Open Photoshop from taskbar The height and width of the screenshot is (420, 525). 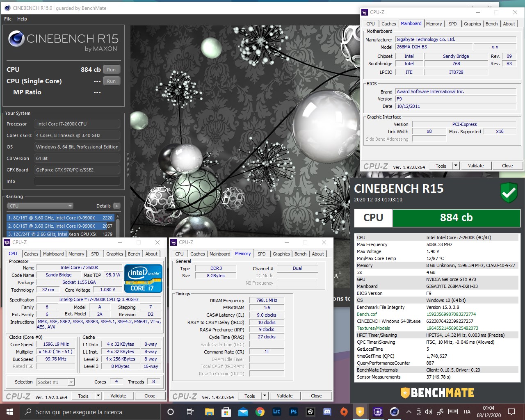click(x=293, y=412)
